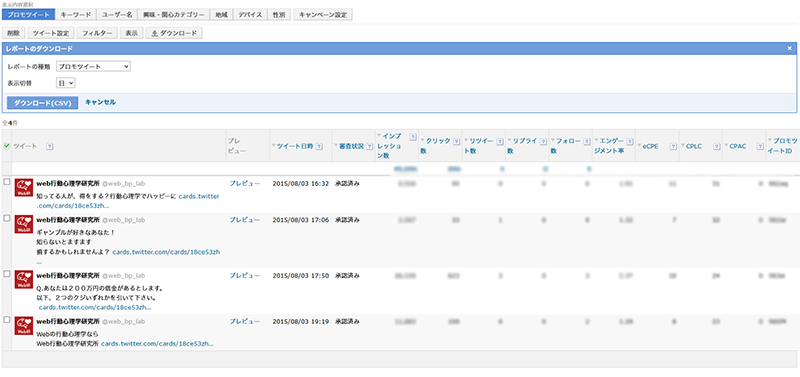This screenshot has width=800, height=377.
Task: Click the avatar of the 17:50 tweet
Action: point(23,280)
